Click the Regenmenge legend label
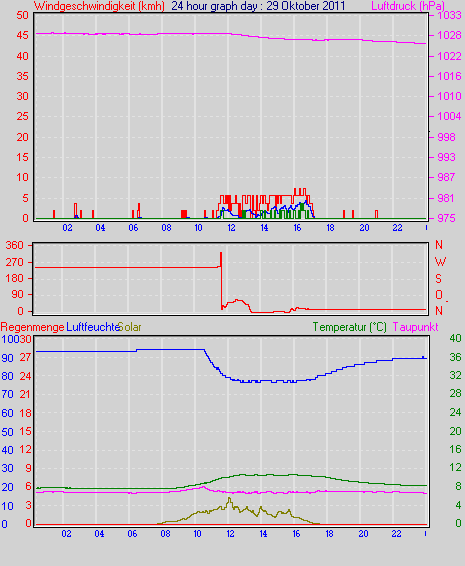This screenshot has width=465, height=566. tap(32, 327)
